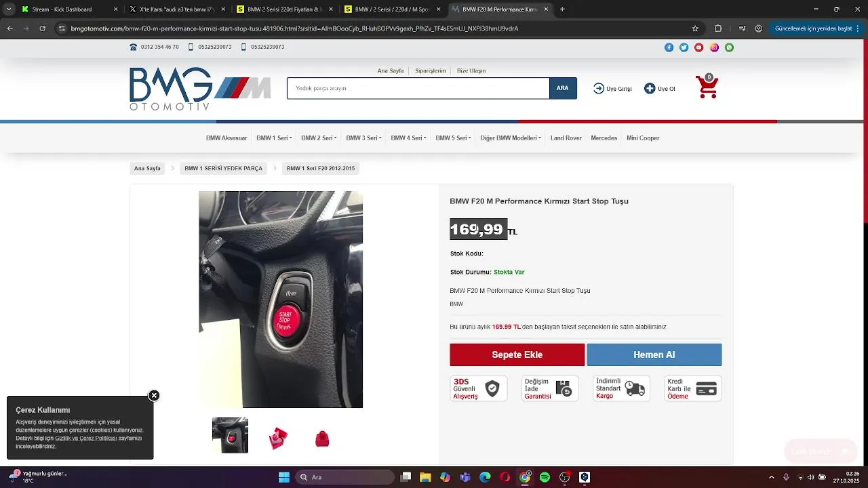
Task: Click the BMG Otomotiv logo
Action: pos(200,89)
